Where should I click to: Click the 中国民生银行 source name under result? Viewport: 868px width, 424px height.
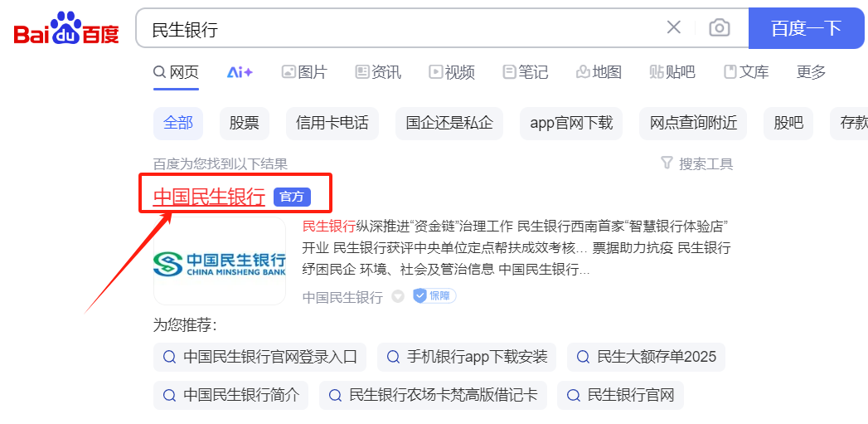pyautogui.click(x=342, y=297)
